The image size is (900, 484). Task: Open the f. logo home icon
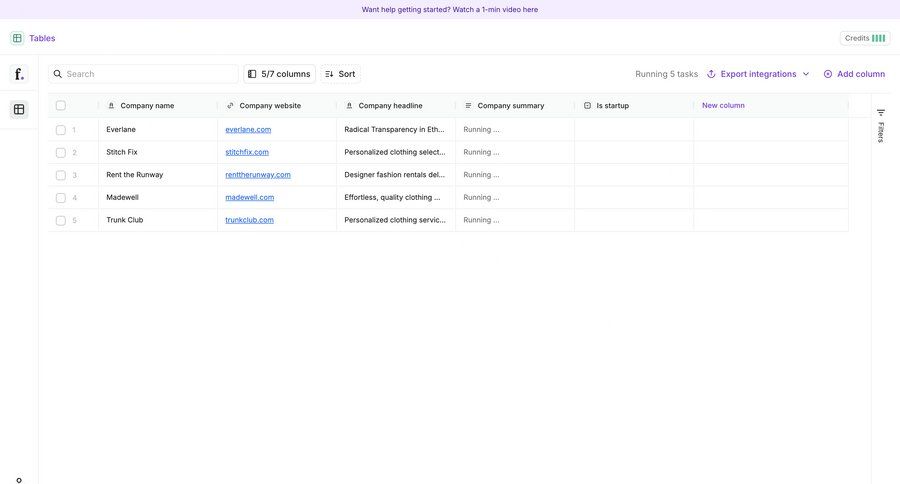pyautogui.click(x=19, y=73)
